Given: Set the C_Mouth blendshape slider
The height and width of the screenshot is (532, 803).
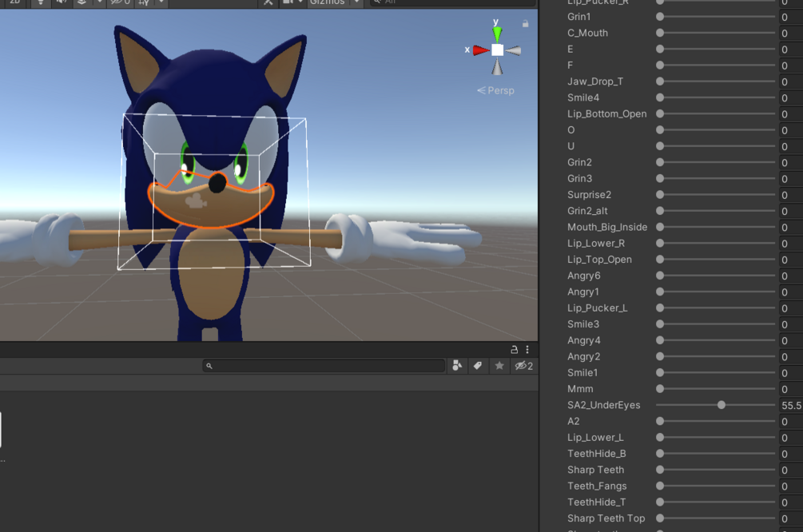Looking at the screenshot, I should pos(715,33).
